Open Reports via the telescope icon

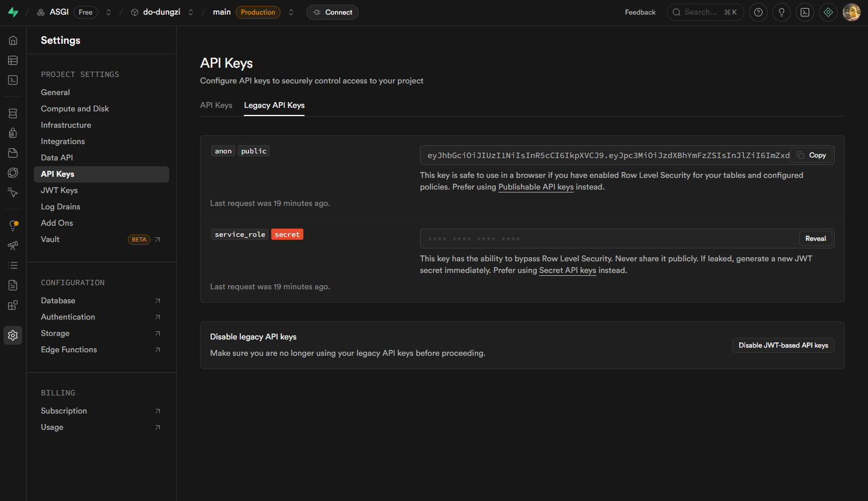click(13, 246)
